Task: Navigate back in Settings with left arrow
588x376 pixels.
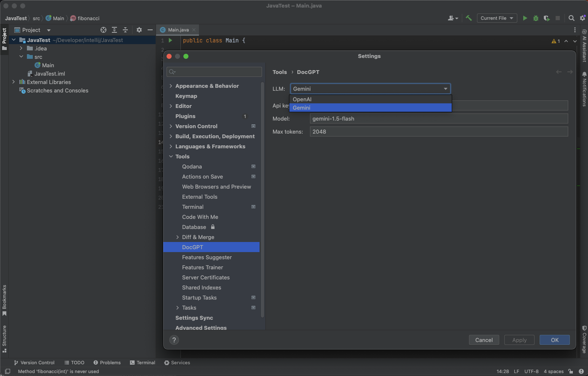Action: click(559, 72)
